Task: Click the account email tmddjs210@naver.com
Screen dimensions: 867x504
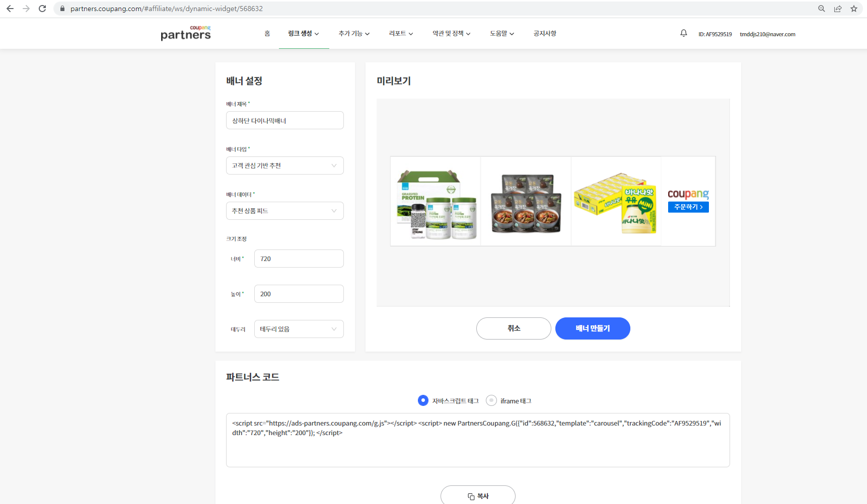Action: (x=767, y=34)
